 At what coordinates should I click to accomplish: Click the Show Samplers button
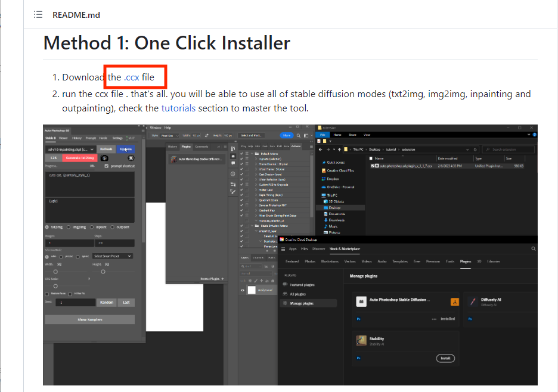pyautogui.click(x=89, y=319)
